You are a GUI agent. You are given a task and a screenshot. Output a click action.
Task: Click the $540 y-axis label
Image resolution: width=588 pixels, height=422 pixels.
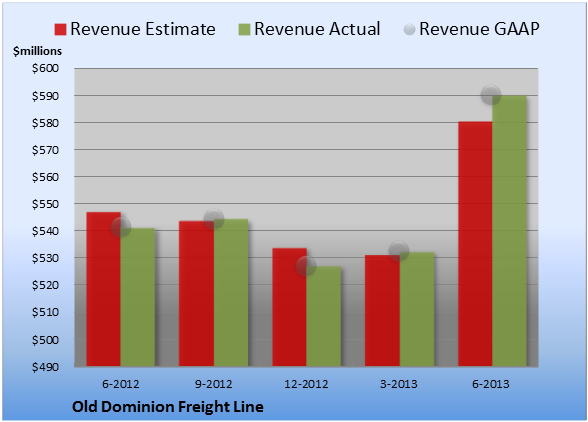click(45, 231)
